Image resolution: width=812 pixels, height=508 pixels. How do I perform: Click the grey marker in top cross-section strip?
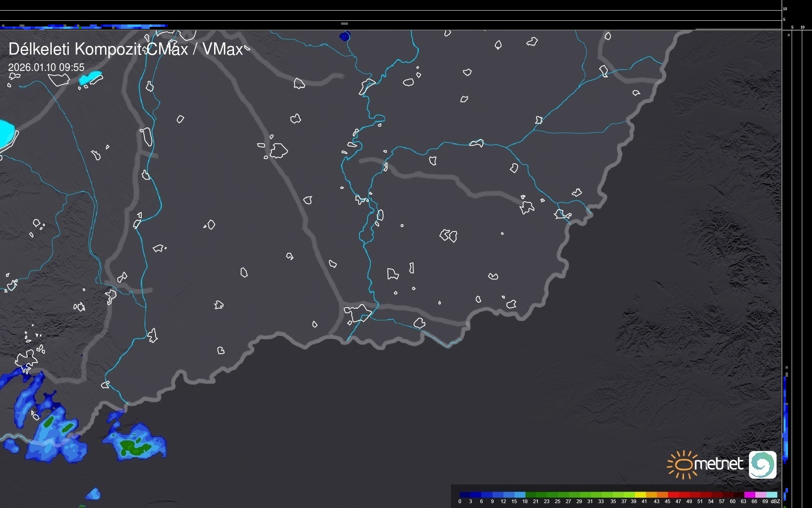(x=344, y=24)
